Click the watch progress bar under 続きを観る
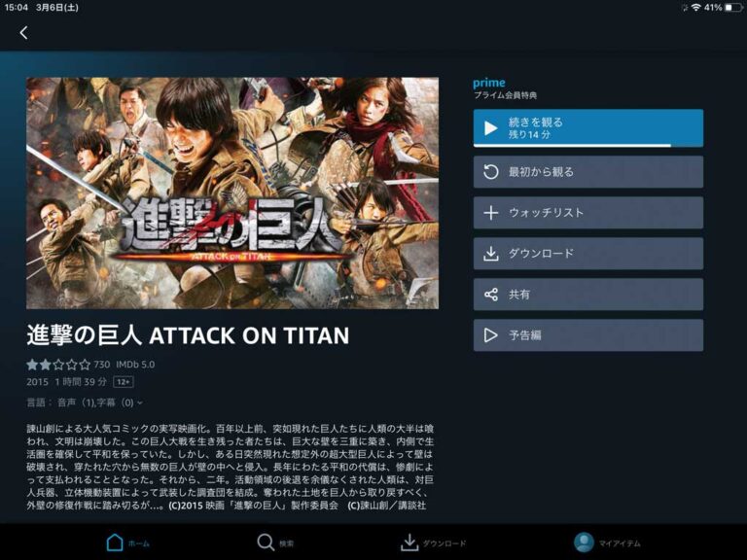The width and height of the screenshot is (747, 560). [x=588, y=146]
